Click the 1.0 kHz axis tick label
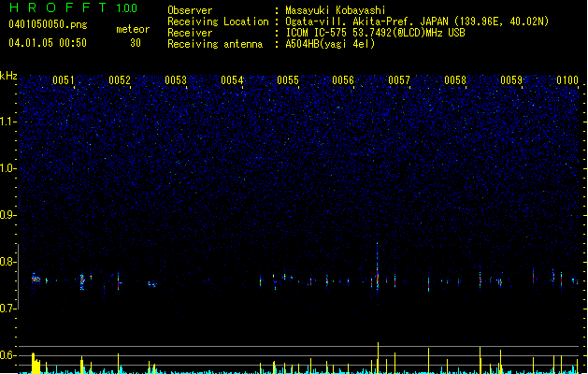This screenshot has height=374, width=588. pos(7,168)
